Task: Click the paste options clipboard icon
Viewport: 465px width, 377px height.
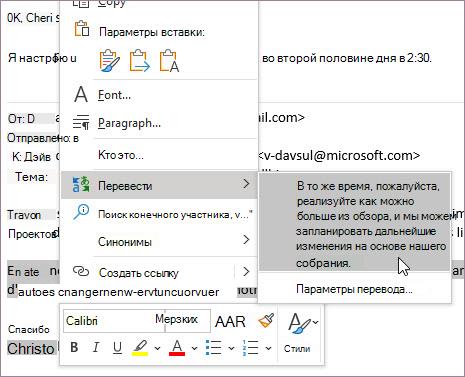Action: point(82,29)
